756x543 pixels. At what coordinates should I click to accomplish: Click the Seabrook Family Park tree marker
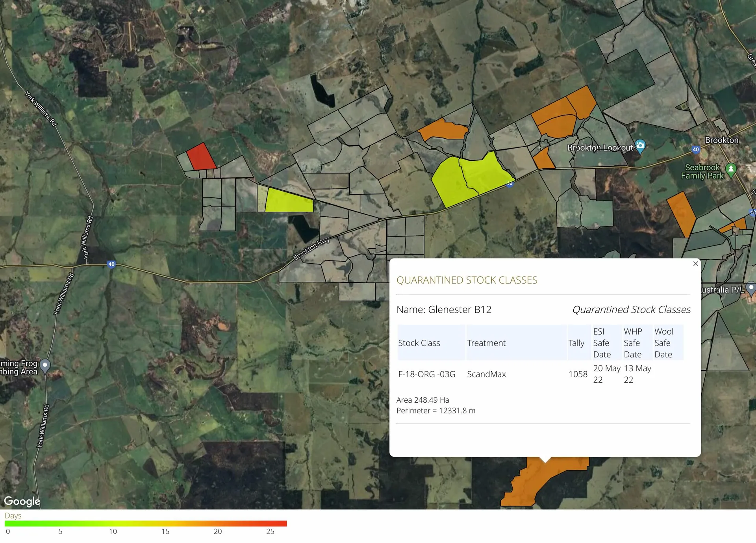(731, 170)
